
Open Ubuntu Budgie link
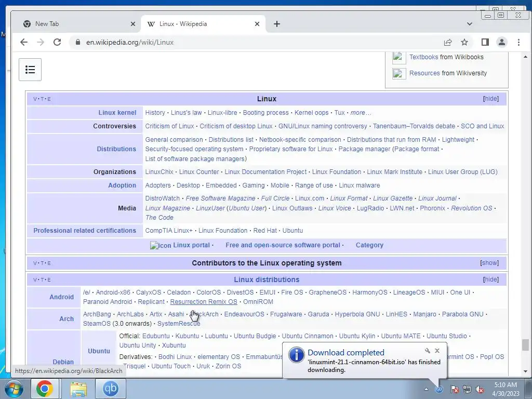[255, 336]
